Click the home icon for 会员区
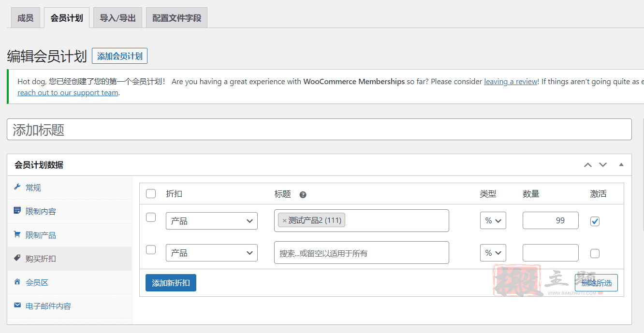 tap(17, 282)
